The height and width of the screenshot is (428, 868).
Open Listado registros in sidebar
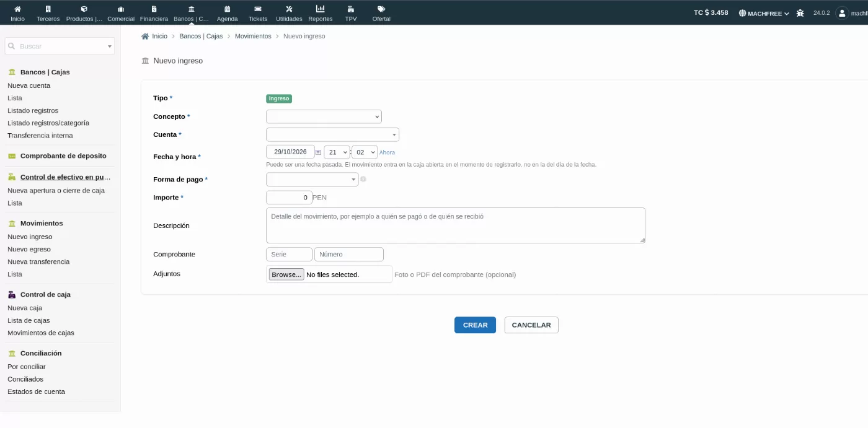pyautogui.click(x=33, y=110)
